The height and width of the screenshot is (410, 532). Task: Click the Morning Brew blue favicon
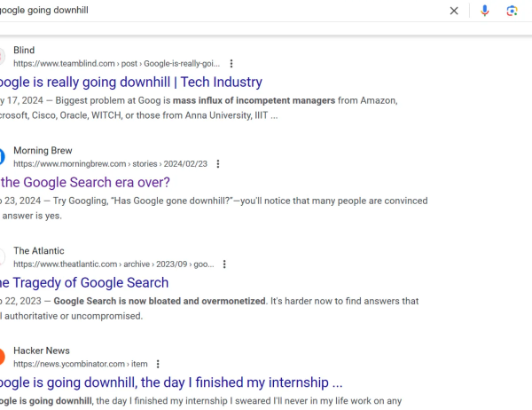point(2,157)
